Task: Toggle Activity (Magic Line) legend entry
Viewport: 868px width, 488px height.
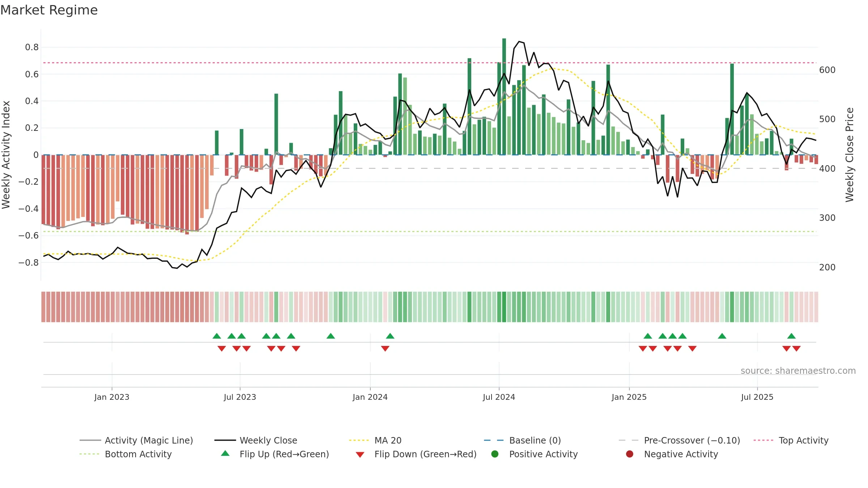Action: coord(136,440)
